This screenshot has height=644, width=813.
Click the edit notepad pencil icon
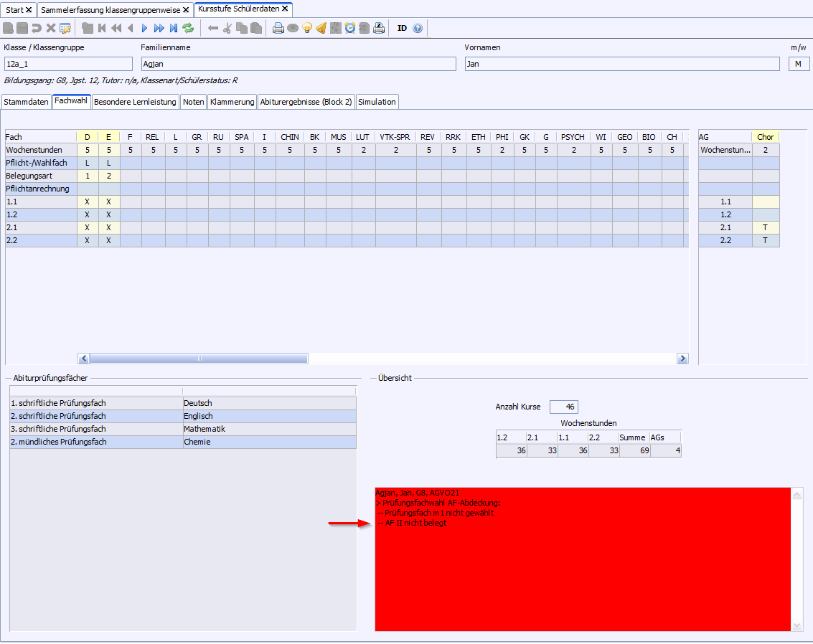65,28
